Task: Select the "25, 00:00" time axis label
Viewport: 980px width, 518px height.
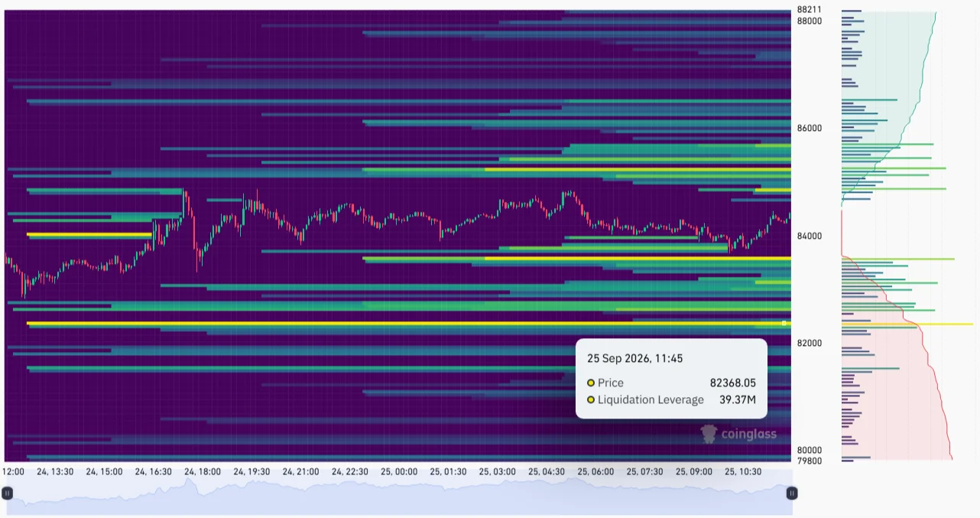Action: click(x=399, y=471)
